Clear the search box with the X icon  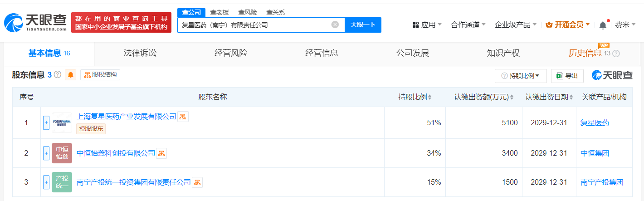click(x=335, y=25)
